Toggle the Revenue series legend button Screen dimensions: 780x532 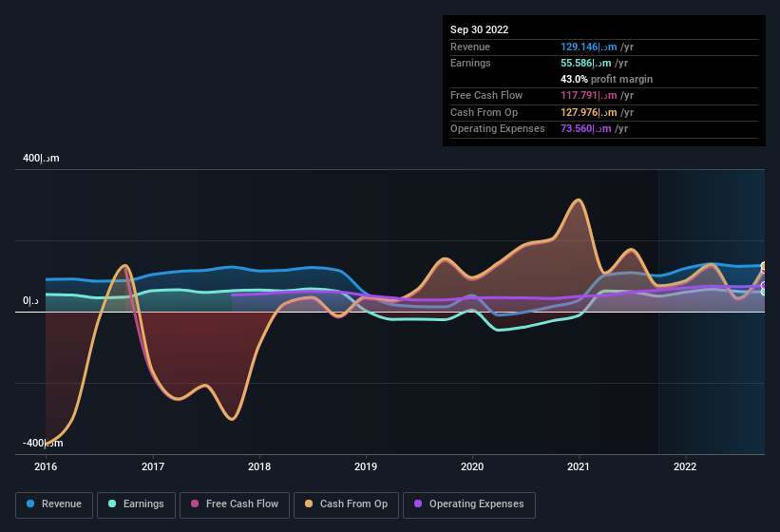(x=54, y=504)
